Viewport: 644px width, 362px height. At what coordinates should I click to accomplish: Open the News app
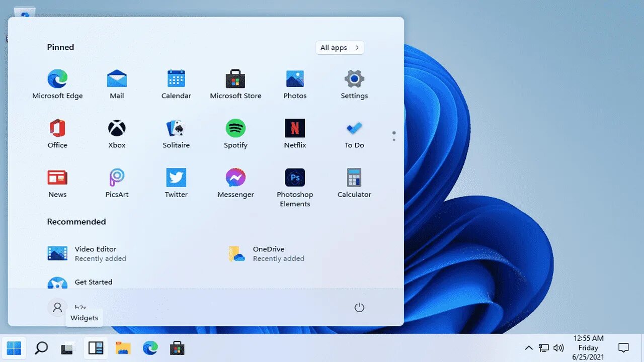(57, 183)
